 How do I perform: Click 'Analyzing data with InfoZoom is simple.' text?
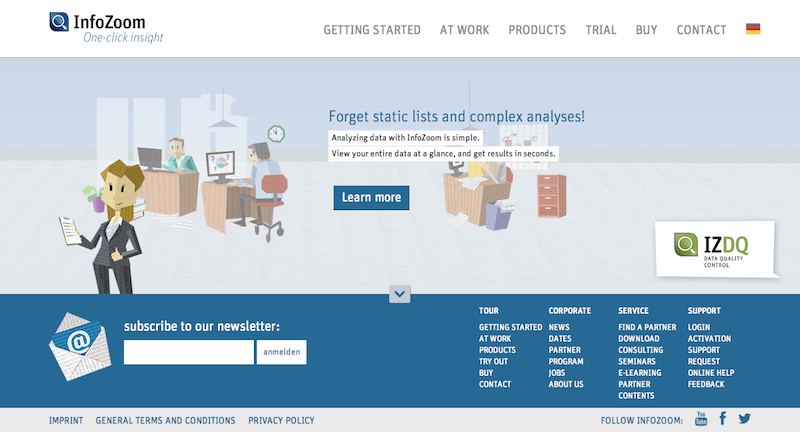coord(405,138)
